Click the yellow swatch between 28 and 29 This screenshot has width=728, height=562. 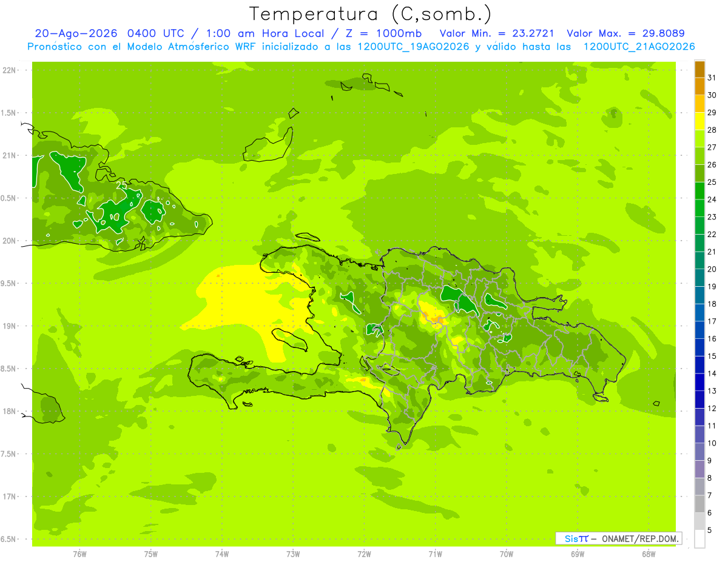pos(699,121)
